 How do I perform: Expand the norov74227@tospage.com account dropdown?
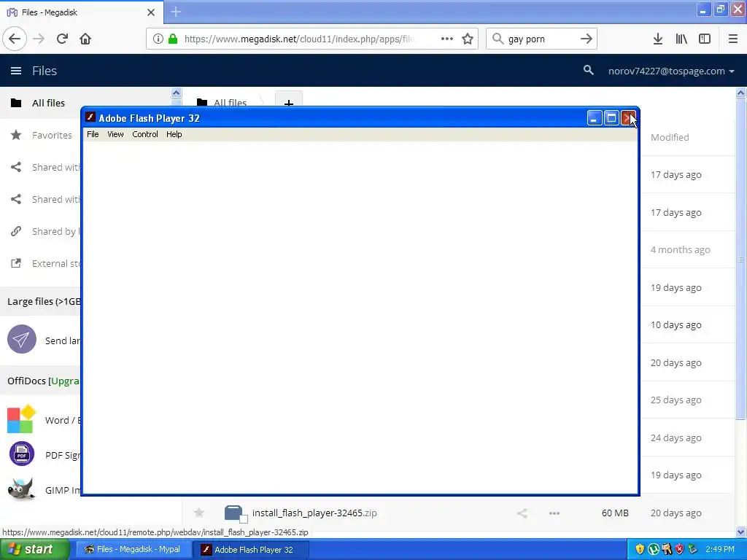pyautogui.click(x=671, y=71)
